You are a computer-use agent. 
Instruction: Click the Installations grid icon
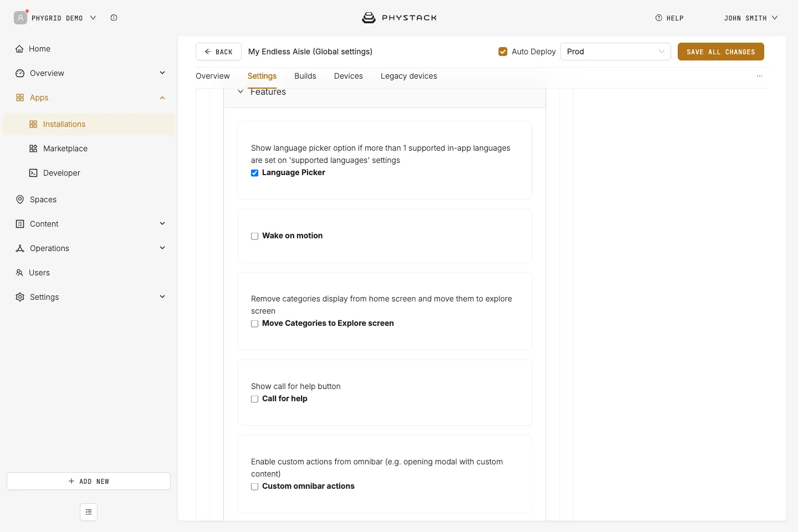tap(33, 124)
